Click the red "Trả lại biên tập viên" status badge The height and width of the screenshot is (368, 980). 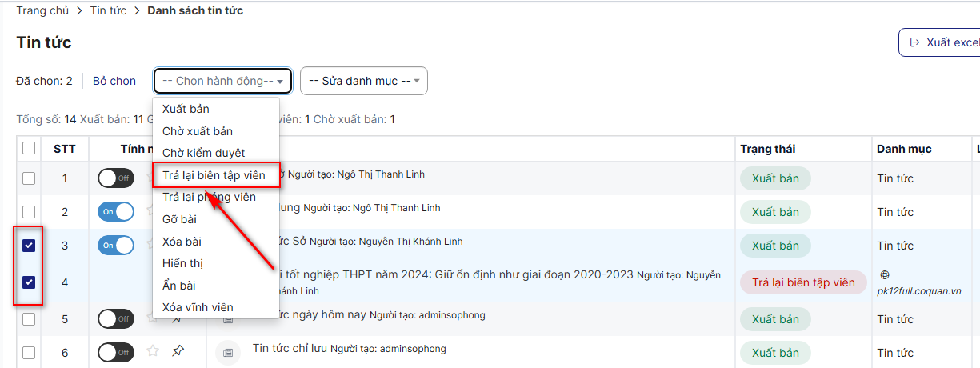[x=803, y=282]
